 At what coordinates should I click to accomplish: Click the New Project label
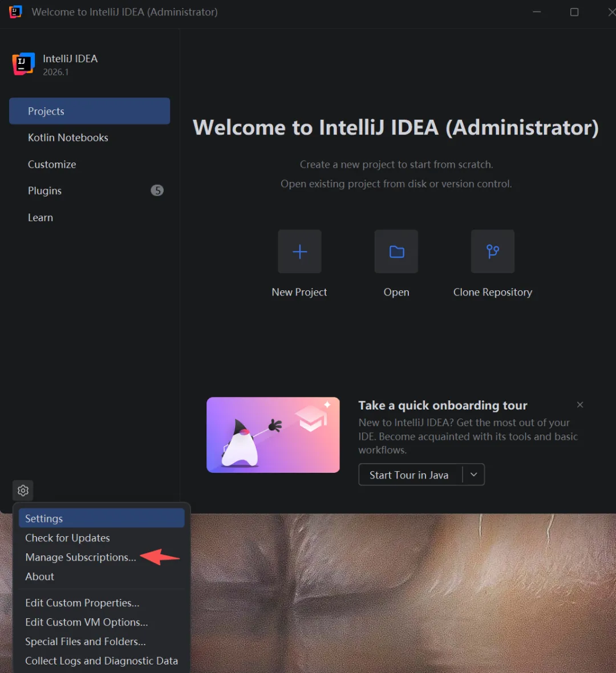click(299, 292)
